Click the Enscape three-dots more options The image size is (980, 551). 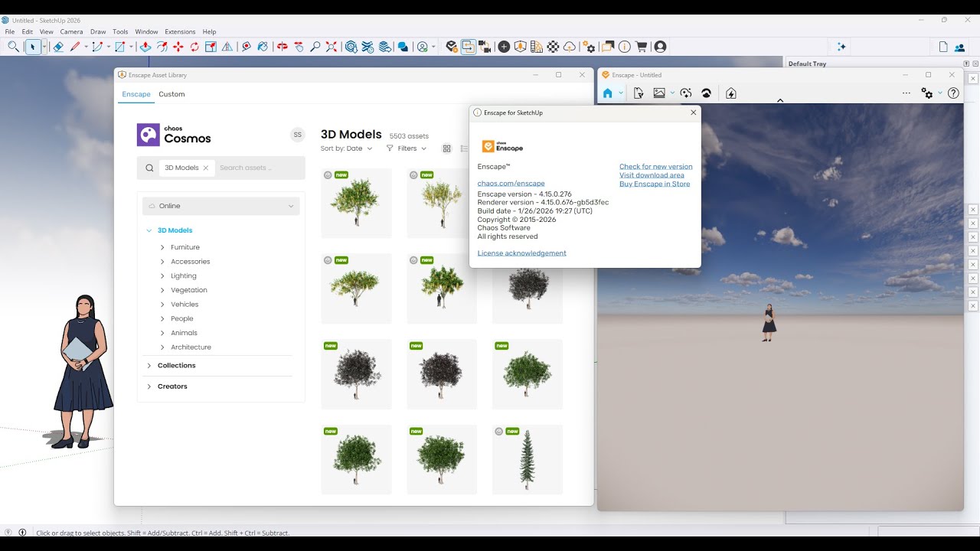click(906, 93)
